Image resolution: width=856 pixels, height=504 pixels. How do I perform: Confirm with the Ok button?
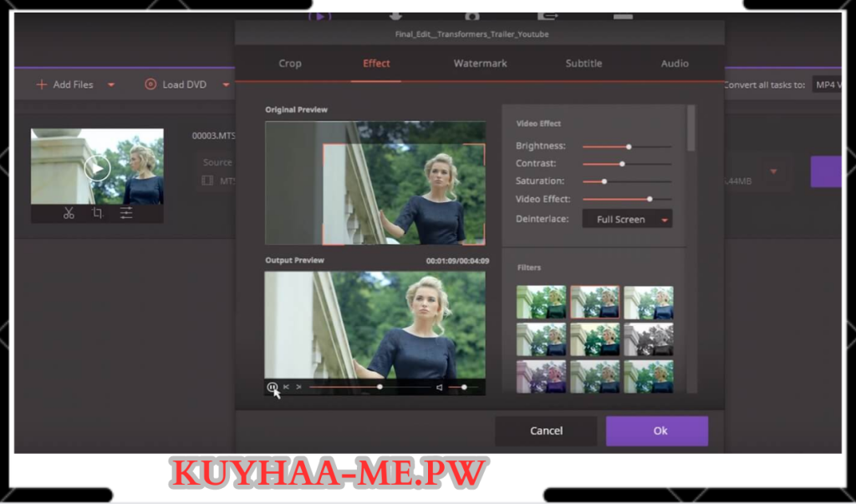click(x=657, y=430)
